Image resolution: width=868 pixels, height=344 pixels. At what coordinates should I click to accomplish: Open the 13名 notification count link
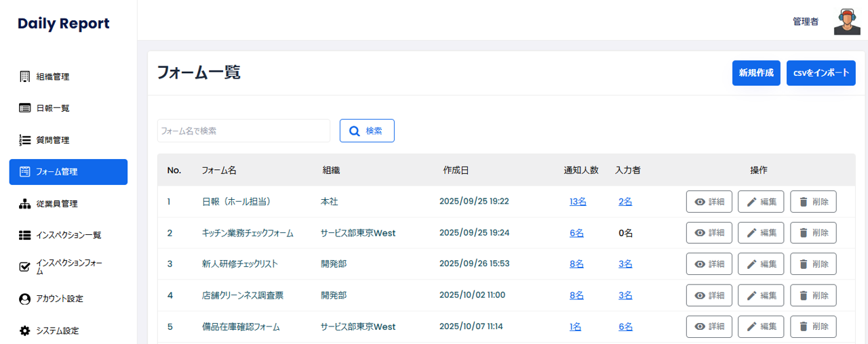click(x=578, y=202)
